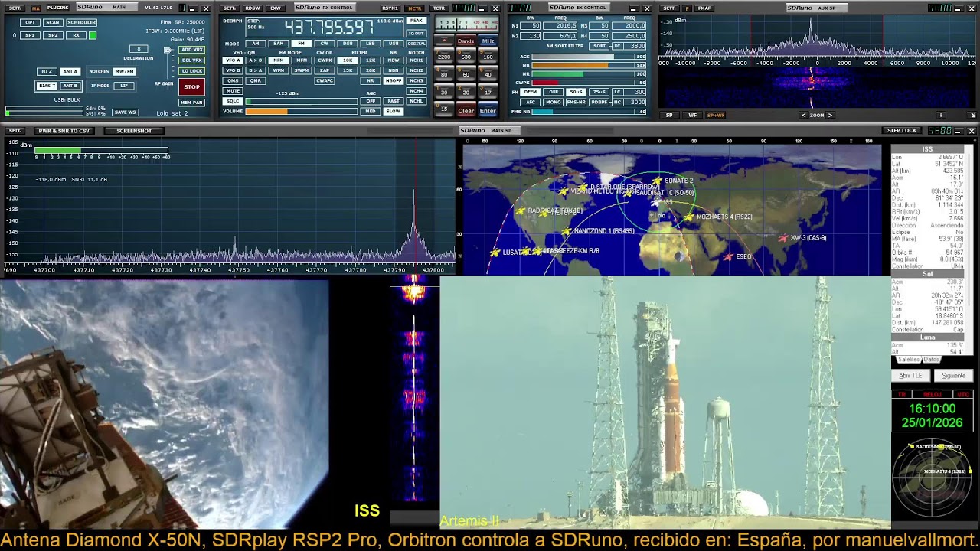
Task: Open the Satélites tab in Orbitron
Action: tap(908, 360)
